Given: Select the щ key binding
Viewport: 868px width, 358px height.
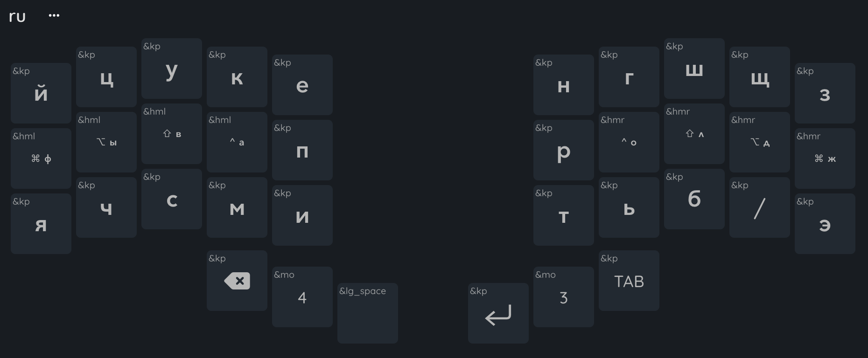Looking at the screenshot, I should [x=760, y=77].
